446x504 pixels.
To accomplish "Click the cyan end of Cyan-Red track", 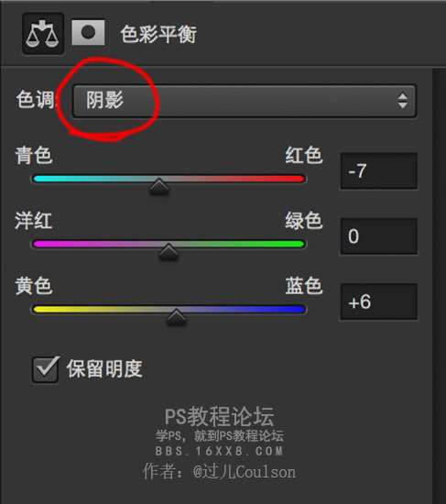I will point(42,179).
